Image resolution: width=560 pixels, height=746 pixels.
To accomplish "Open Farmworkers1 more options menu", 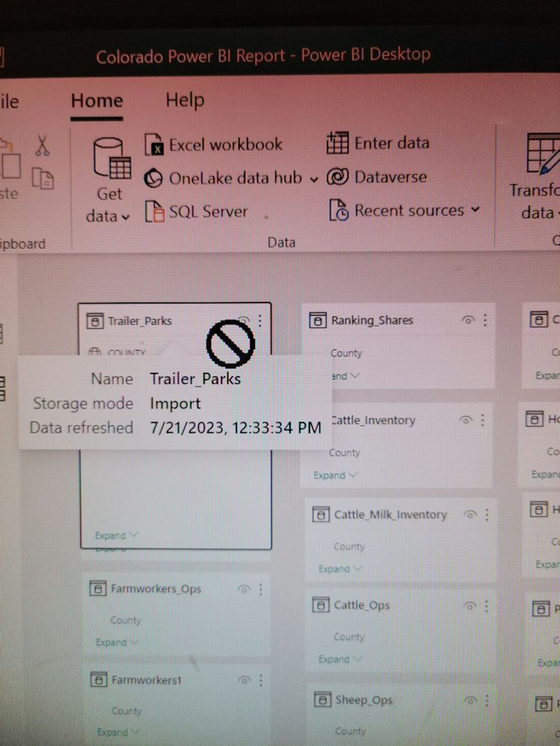I will coord(261,680).
